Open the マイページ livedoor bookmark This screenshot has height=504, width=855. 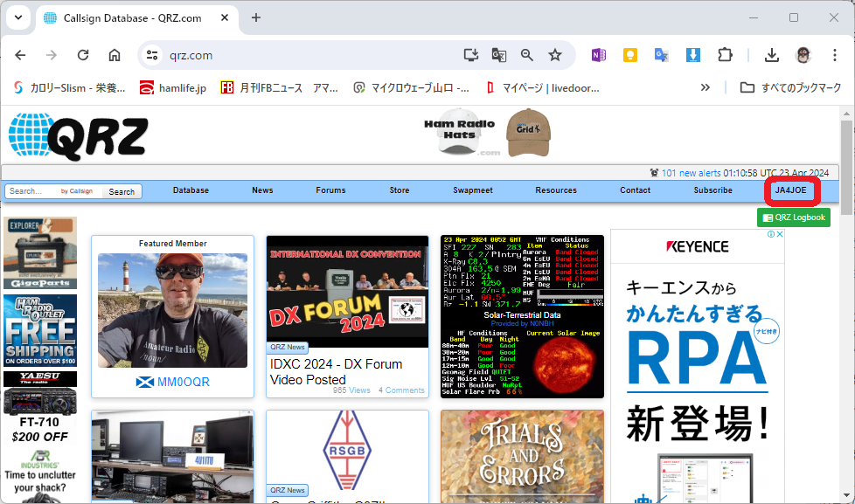coord(542,87)
